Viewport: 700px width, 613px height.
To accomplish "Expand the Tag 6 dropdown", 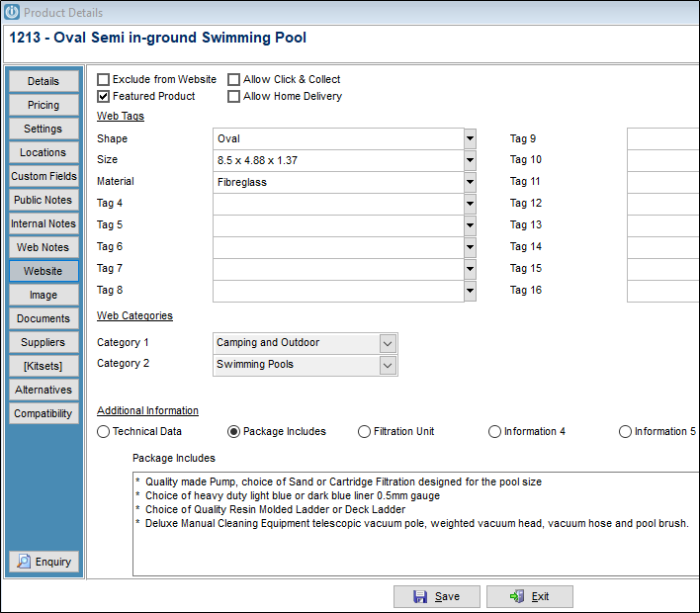I will (x=470, y=247).
